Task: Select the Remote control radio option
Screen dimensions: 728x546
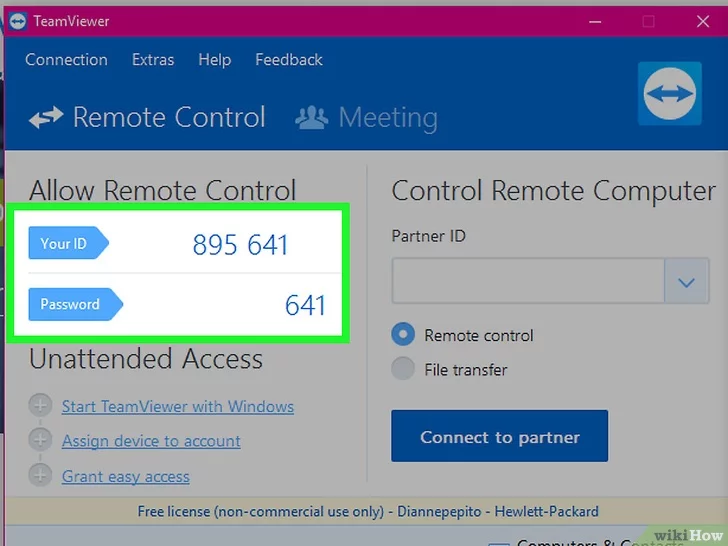Action: pyautogui.click(x=403, y=335)
